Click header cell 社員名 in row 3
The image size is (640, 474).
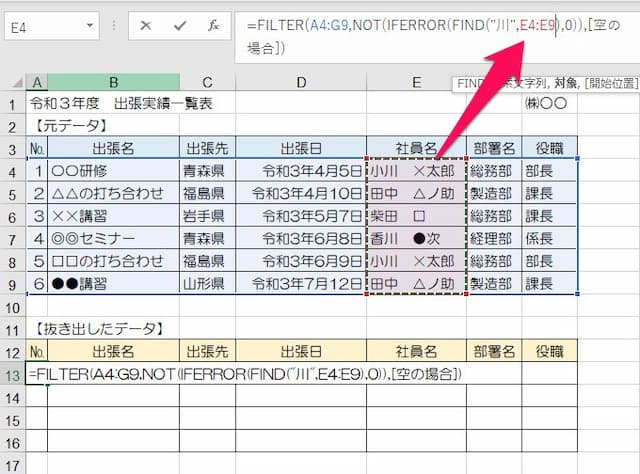[x=416, y=148]
